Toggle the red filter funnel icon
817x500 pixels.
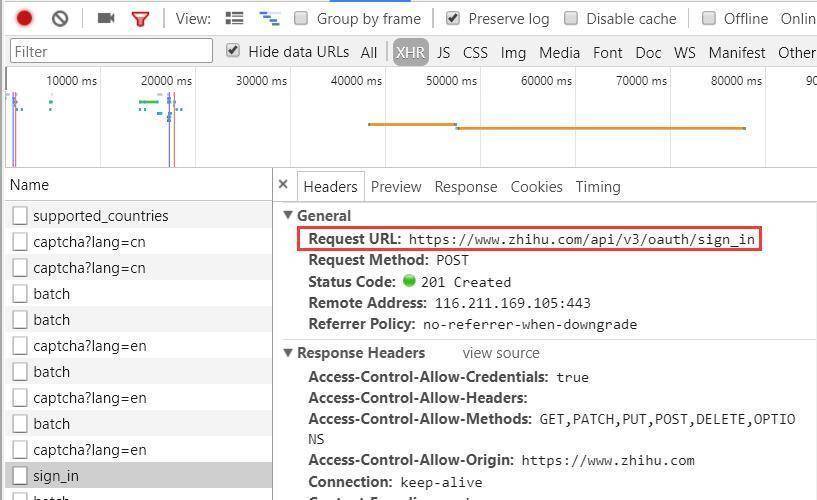(140, 19)
